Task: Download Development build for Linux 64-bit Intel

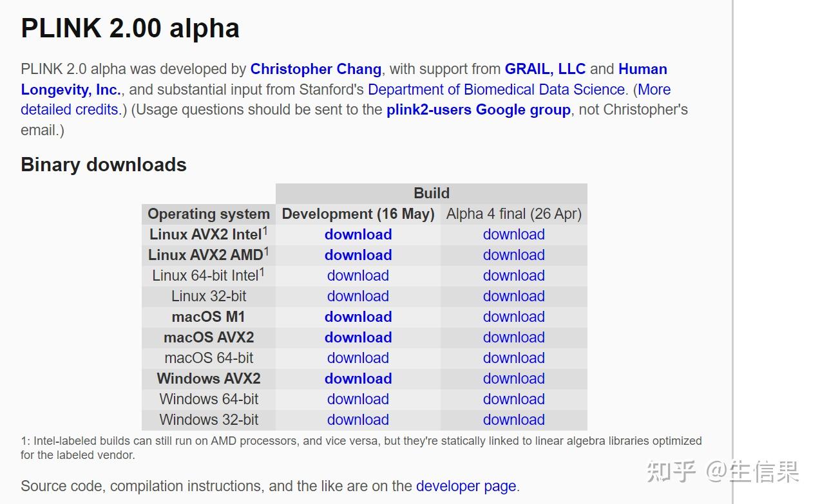Action: coord(358,276)
